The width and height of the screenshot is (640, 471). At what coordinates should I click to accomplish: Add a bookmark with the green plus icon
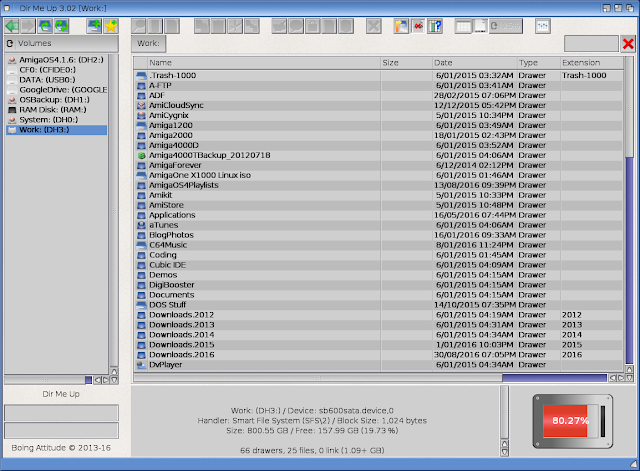pyautogui.click(x=94, y=26)
